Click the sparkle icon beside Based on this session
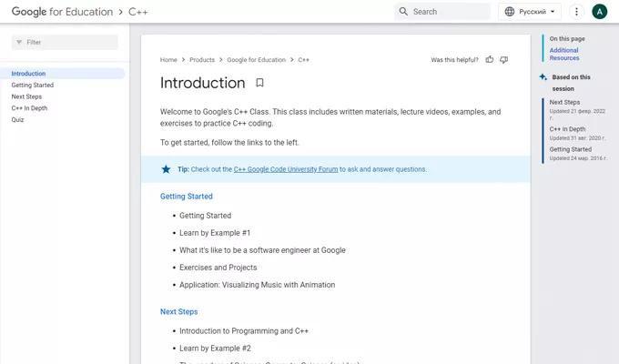 coord(543,77)
